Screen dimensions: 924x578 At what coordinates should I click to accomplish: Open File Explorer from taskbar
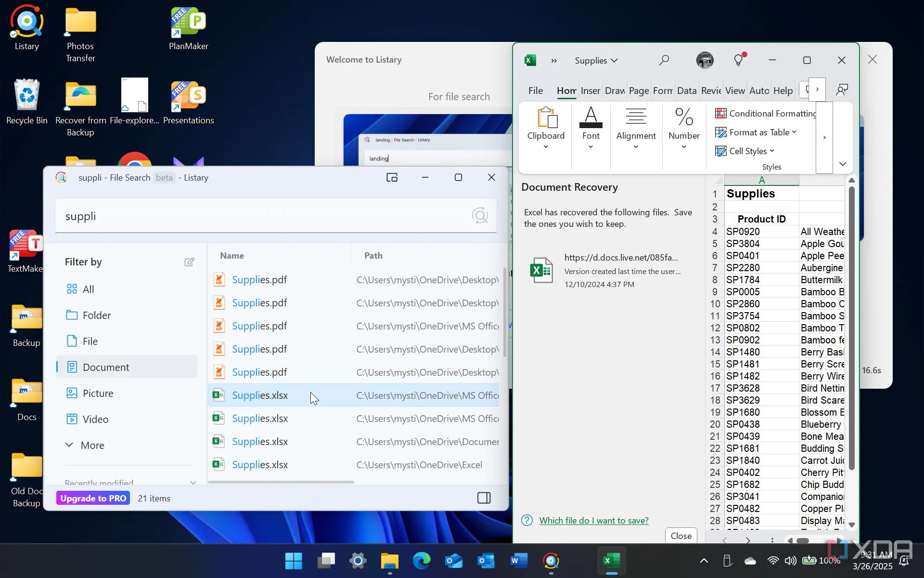(390, 561)
